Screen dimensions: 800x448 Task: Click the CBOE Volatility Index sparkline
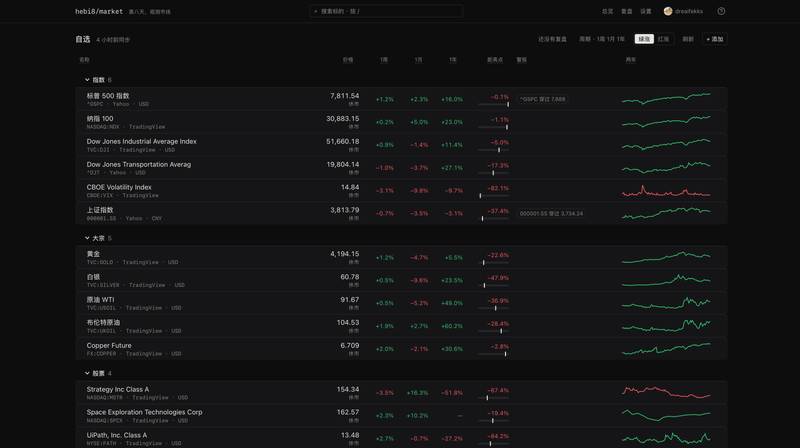(x=666, y=191)
